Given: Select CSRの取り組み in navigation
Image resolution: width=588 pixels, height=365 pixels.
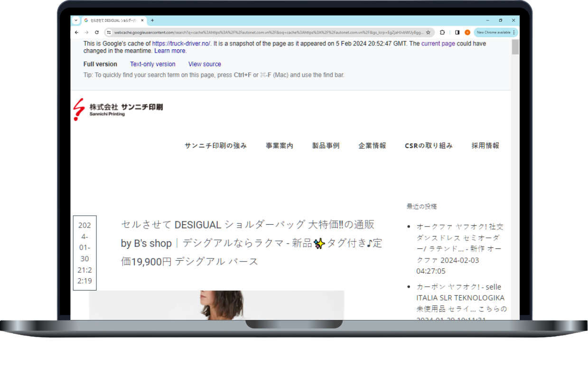Looking at the screenshot, I should click(x=429, y=146).
